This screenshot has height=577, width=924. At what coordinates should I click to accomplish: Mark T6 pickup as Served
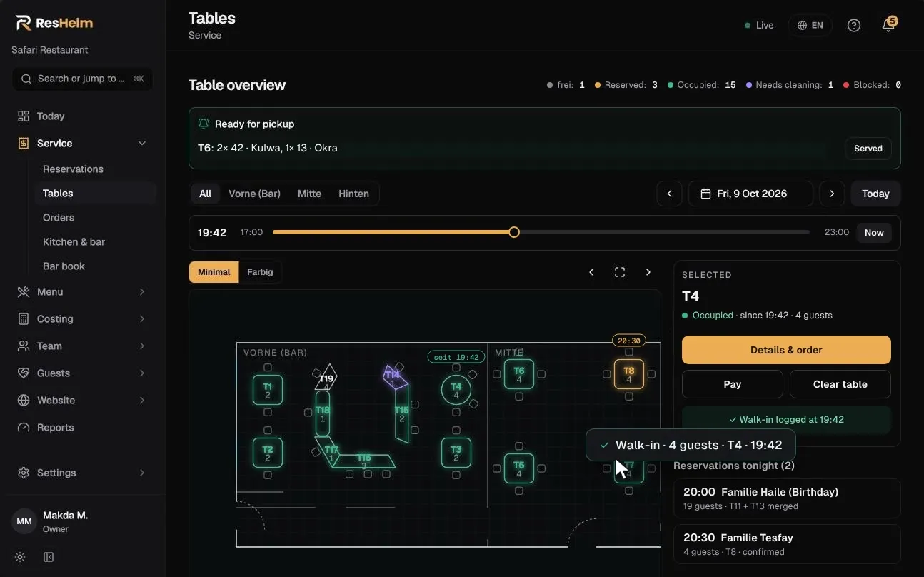(868, 149)
